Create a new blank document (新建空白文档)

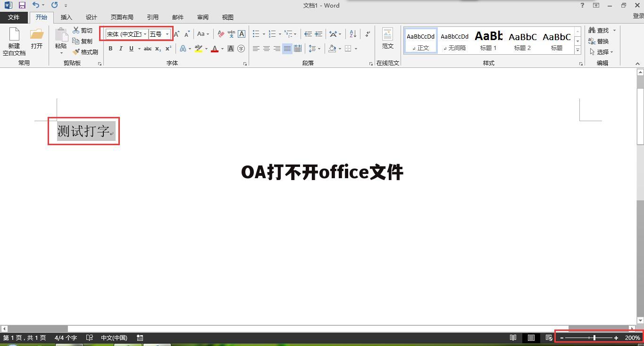pyautogui.click(x=14, y=41)
